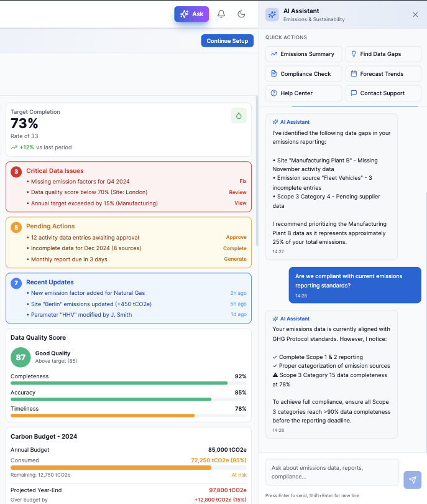Send a message with the paper plane icon
This screenshot has height=504, width=427.
[x=412, y=480]
